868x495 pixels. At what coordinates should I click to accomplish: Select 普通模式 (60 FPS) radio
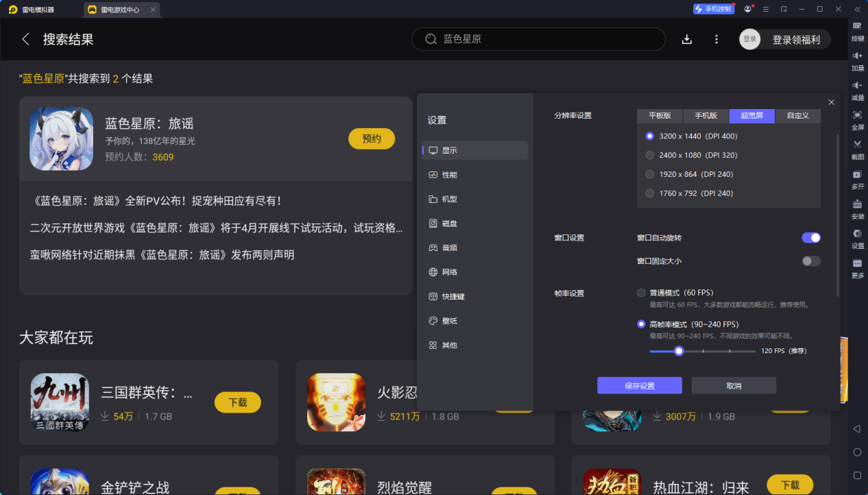click(641, 293)
